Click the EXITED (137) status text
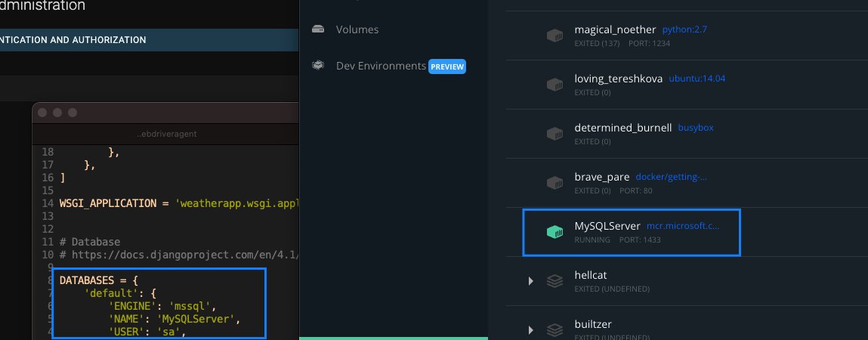Viewport: 868px width, 340px height. tap(597, 43)
